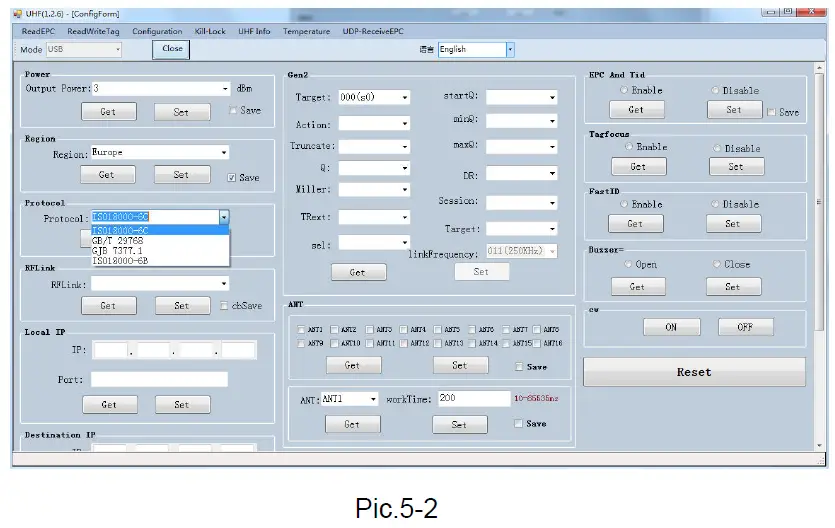Click Get in the Gen2 section
Viewport: 835px width, 528px height.
358,272
